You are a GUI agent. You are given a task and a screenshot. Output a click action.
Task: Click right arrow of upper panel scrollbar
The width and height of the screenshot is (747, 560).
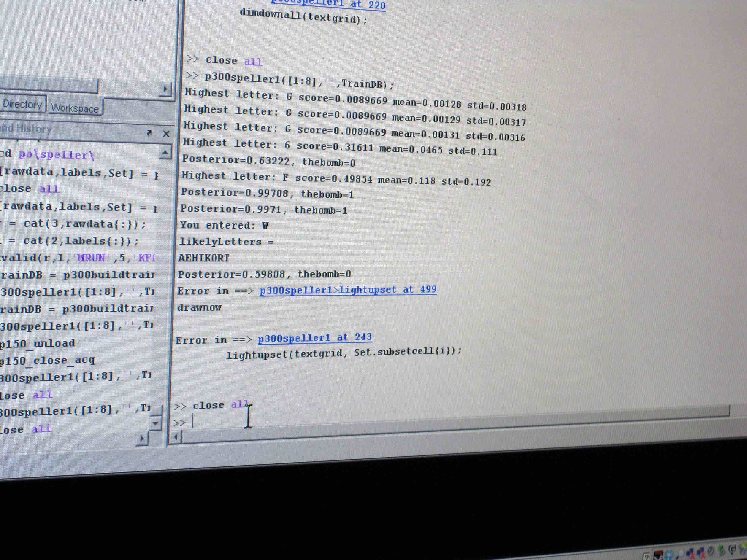click(x=165, y=89)
